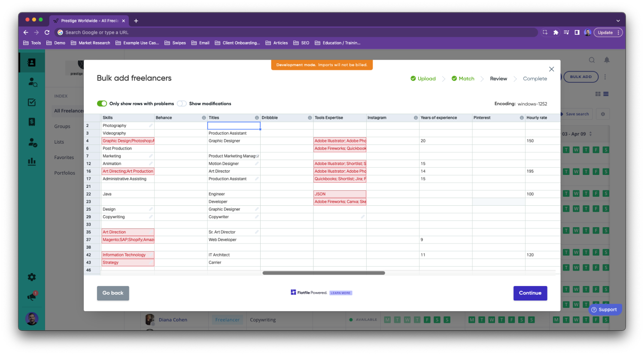644x355 pixels.
Task: Disable Only show rows with problems toggle
Action: tap(102, 104)
